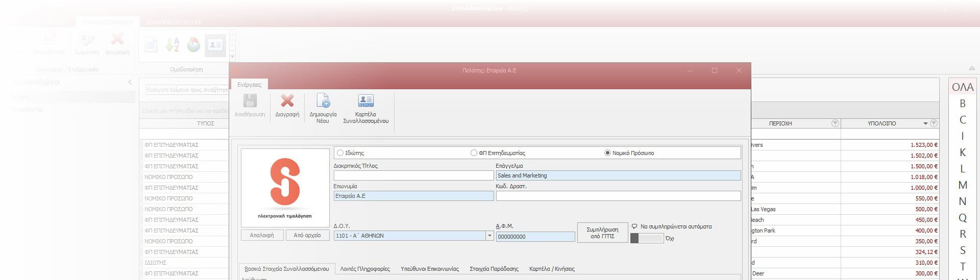
Task: Click the red X Διαγραφή icon in the customer dialog
Action: click(x=287, y=101)
